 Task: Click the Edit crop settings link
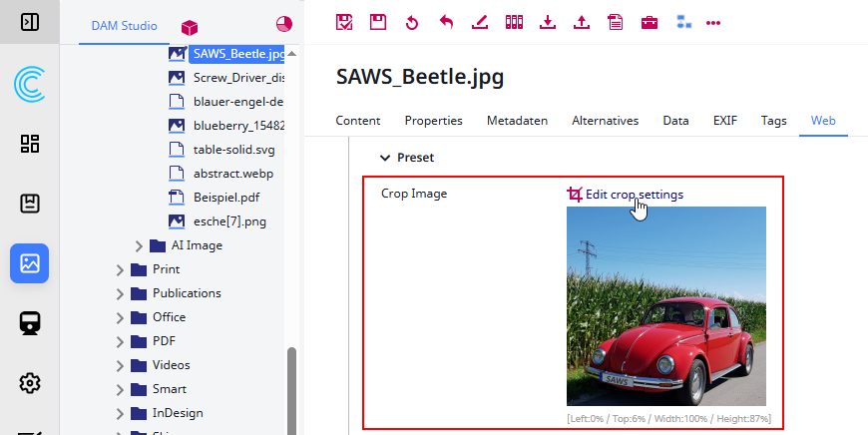(635, 195)
